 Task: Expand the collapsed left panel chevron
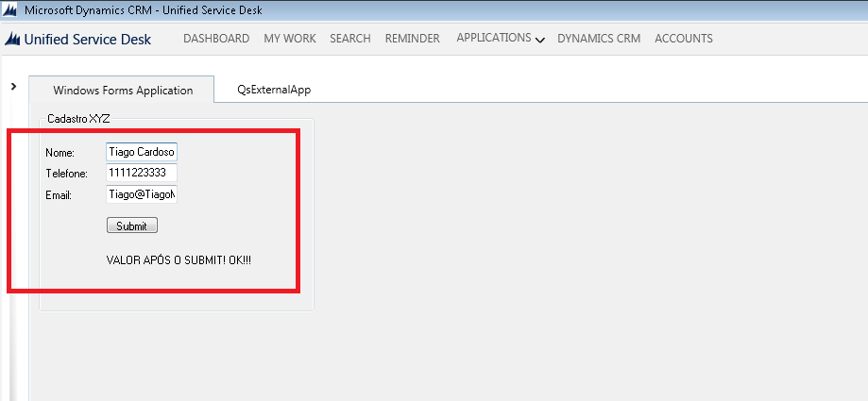(x=13, y=86)
